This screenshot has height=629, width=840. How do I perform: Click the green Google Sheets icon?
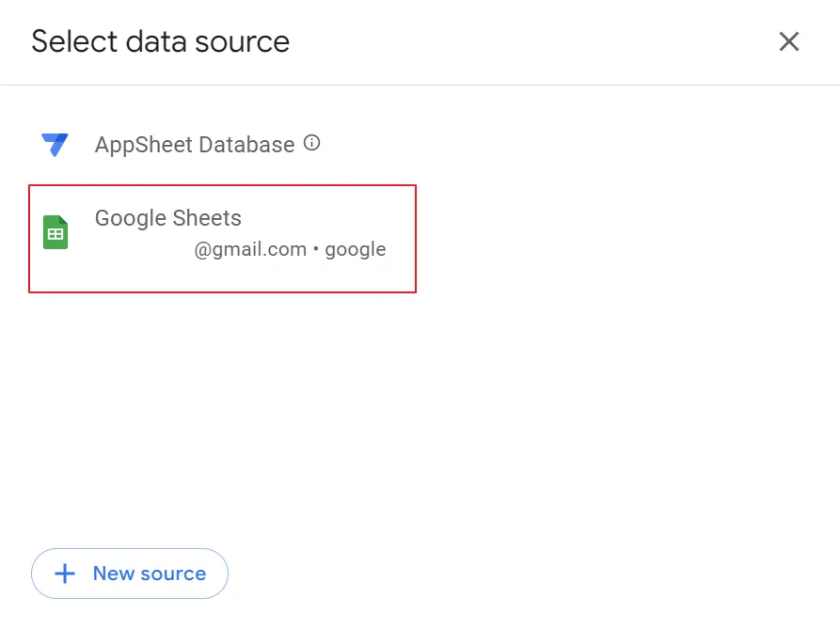pos(55,232)
